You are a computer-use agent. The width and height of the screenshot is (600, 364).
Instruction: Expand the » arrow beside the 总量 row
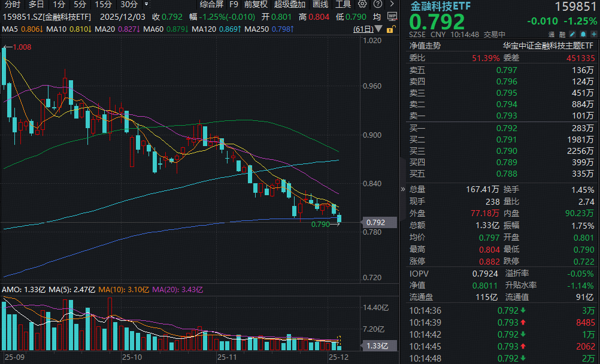pyautogui.click(x=402, y=189)
